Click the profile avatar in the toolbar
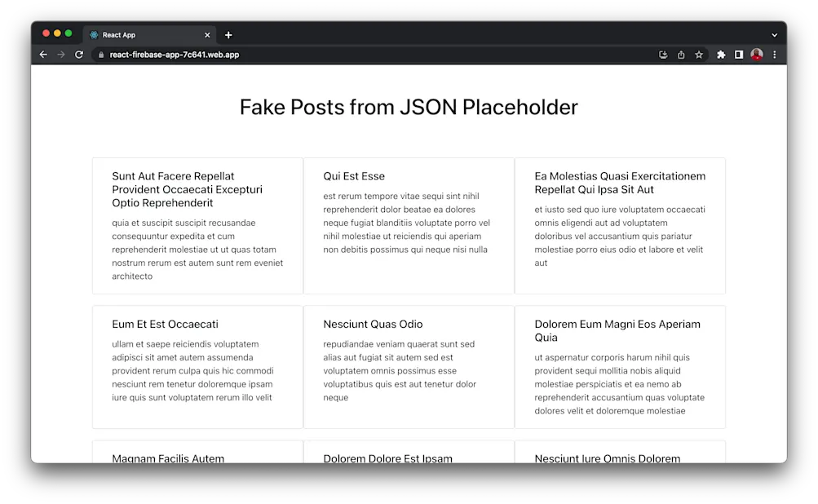This screenshot has width=818, height=504. click(x=756, y=55)
